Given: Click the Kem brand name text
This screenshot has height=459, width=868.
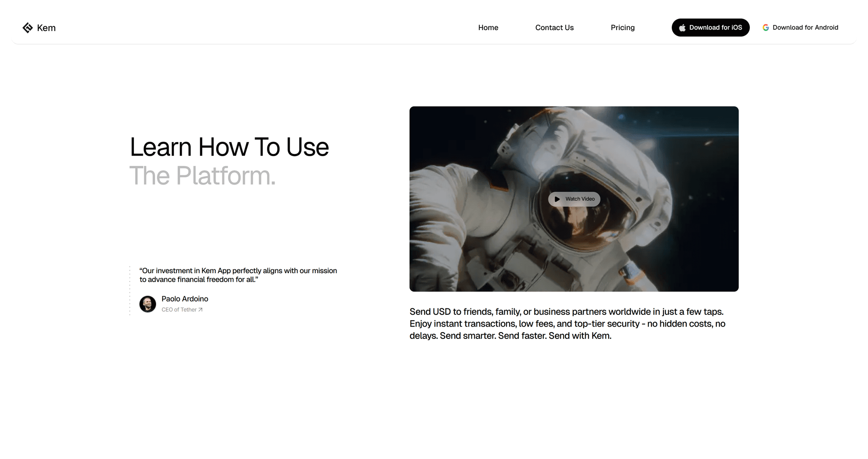Looking at the screenshot, I should coord(46,28).
